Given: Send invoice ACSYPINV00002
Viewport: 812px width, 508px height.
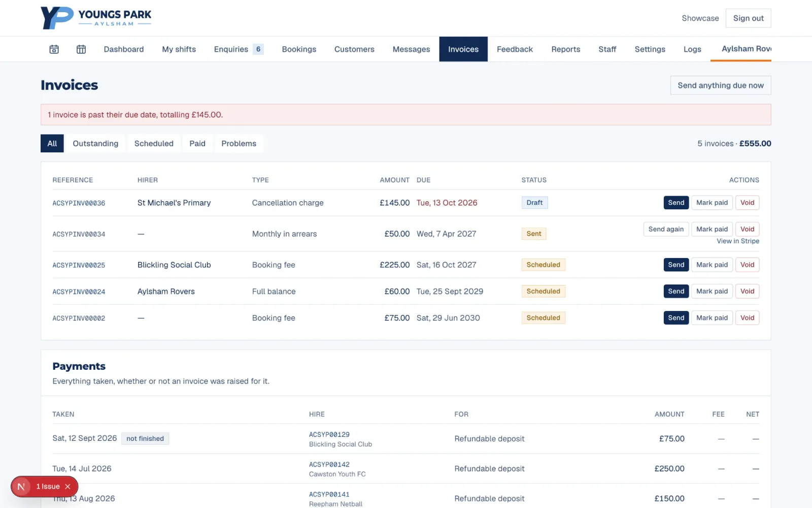Looking at the screenshot, I should tap(676, 318).
